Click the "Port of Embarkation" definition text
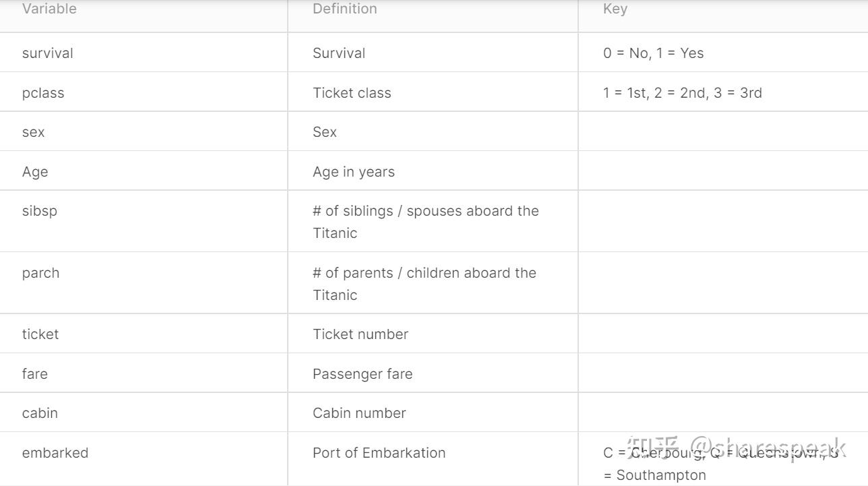This screenshot has height=486, width=868. 379,453
